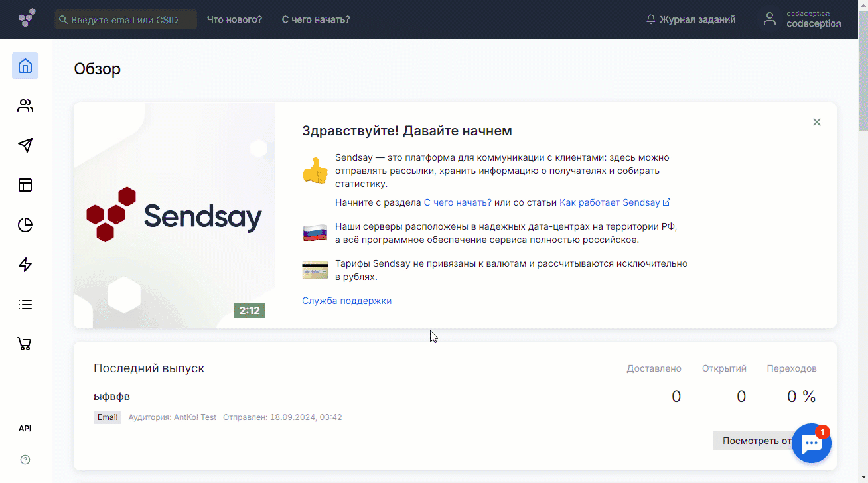Screen dimensions: 868x483
Task: Click the help question mark icon
Action: tap(25, 460)
